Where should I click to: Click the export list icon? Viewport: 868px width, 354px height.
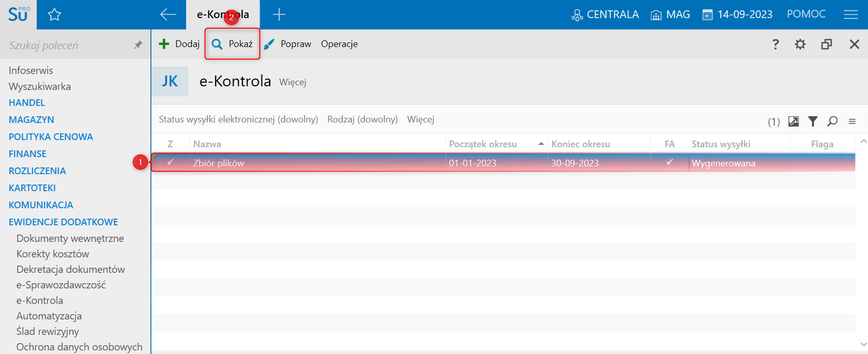pyautogui.click(x=794, y=121)
